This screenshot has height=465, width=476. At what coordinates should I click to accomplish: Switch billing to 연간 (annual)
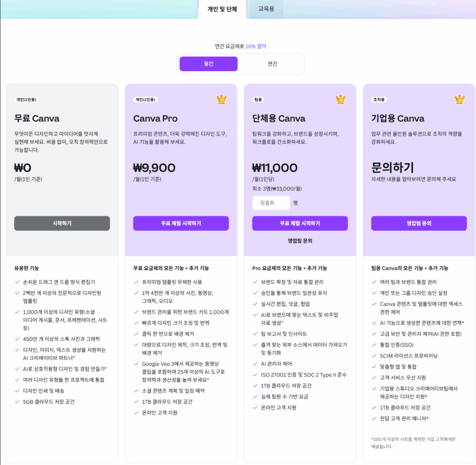(x=272, y=64)
